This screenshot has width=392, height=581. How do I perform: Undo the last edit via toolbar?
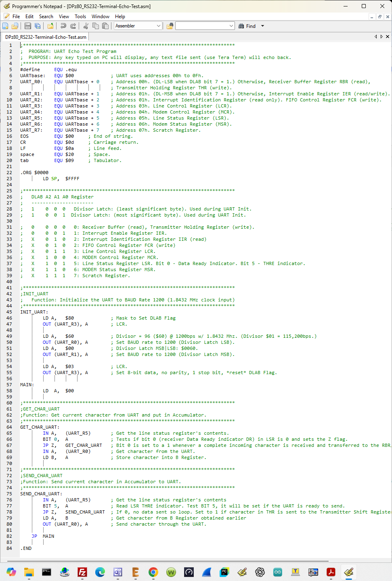click(63, 26)
